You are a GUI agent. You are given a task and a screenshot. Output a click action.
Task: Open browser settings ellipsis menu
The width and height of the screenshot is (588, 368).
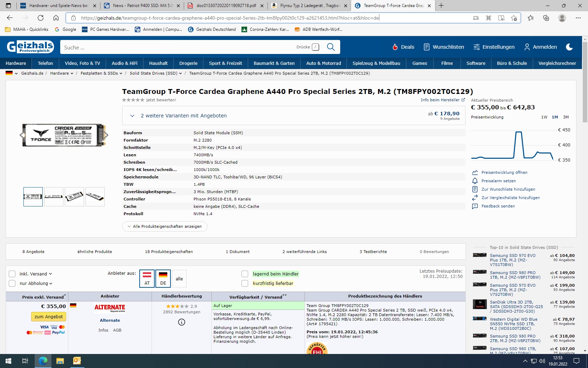pyautogui.click(x=578, y=18)
